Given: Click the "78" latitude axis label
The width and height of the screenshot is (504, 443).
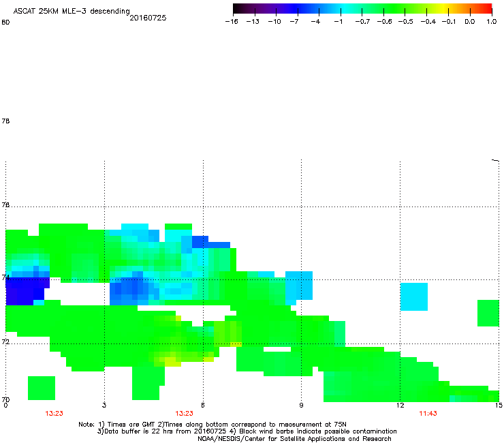Looking at the screenshot, I should click(5, 121).
